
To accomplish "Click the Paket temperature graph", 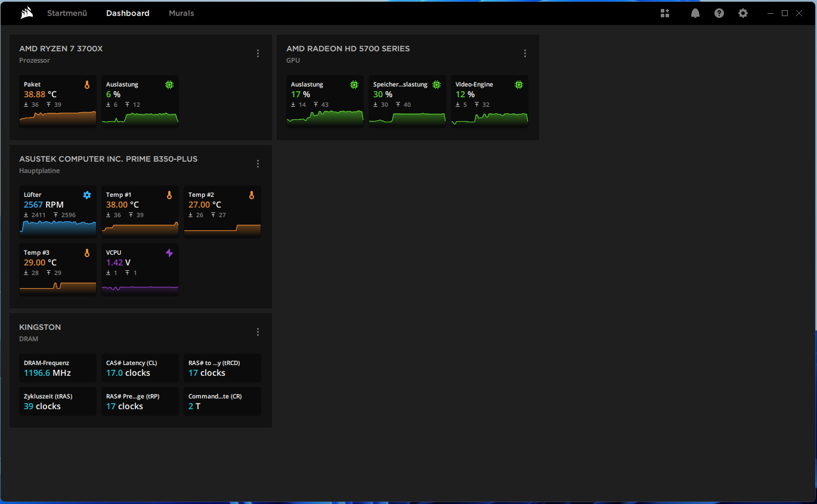I will pyautogui.click(x=58, y=118).
